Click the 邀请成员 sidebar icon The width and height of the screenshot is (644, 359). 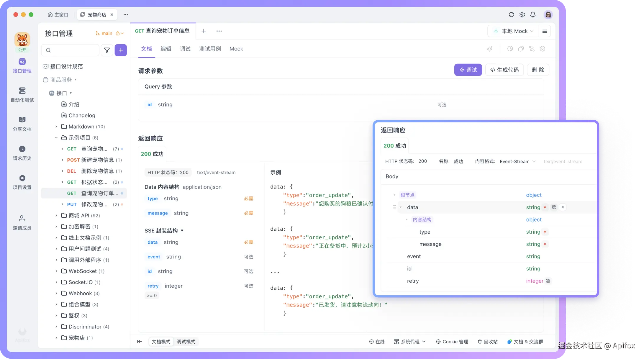coord(22,223)
